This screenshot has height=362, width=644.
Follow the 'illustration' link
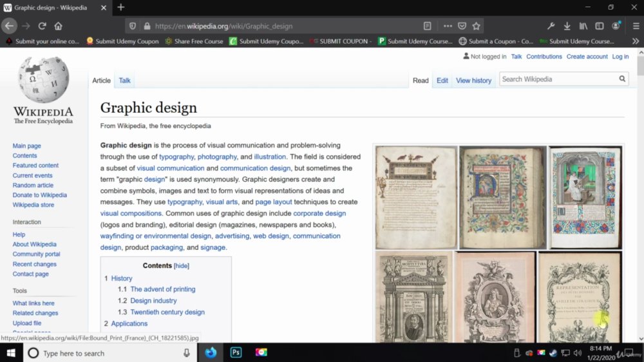click(269, 157)
